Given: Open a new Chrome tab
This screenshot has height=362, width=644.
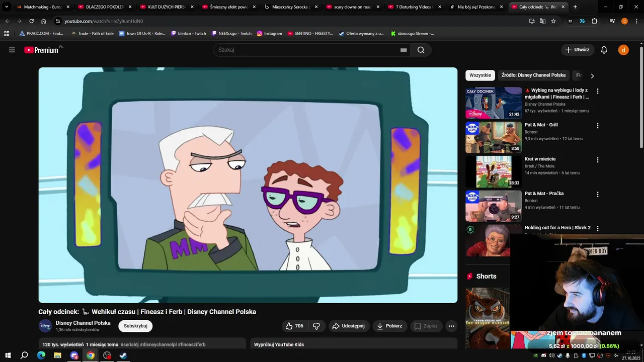Looking at the screenshot, I should pyautogui.click(x=575, y=7).
